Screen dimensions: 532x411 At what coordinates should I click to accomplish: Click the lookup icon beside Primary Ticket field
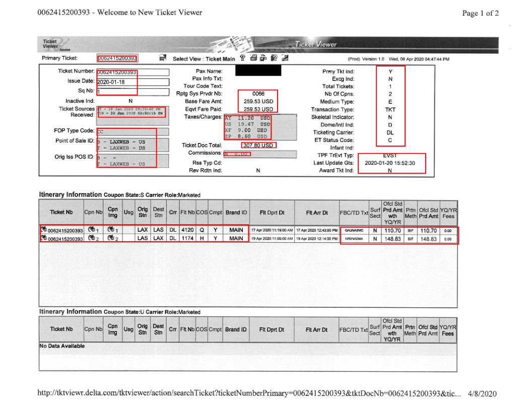click(x=162, y=58)
